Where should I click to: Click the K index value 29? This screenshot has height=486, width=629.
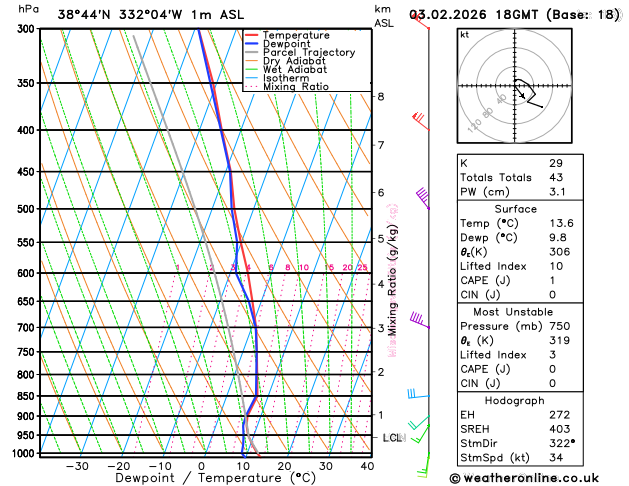(x=556, y=163)
